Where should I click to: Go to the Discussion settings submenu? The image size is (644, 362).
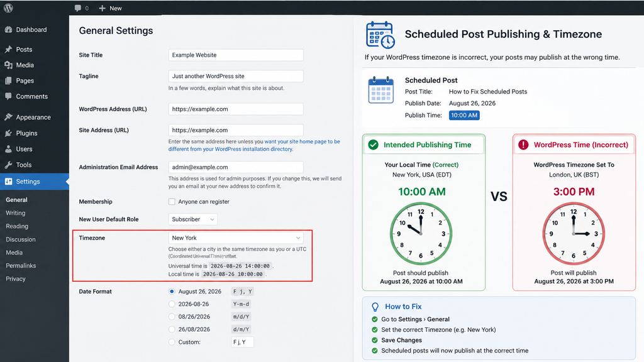(x=21, y=239)
